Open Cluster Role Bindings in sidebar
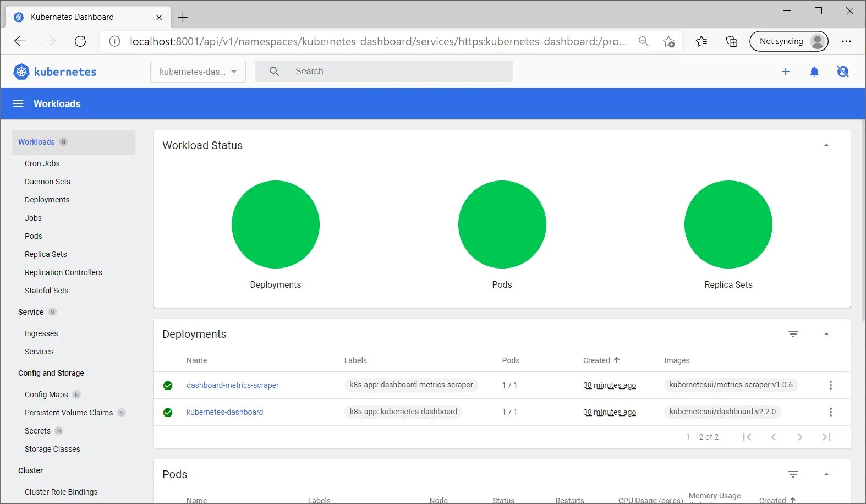Screen dimensions: 866x504 [x=61, y=492]
